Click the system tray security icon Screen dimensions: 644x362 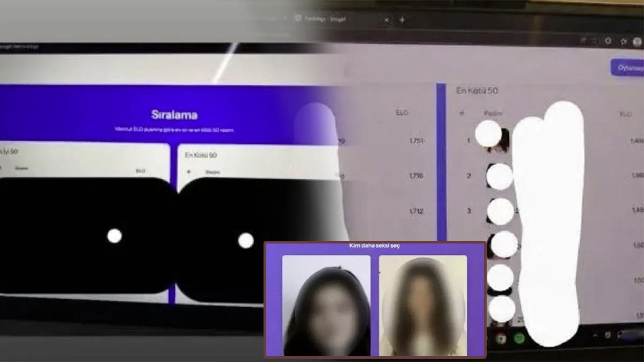[607, 335]
